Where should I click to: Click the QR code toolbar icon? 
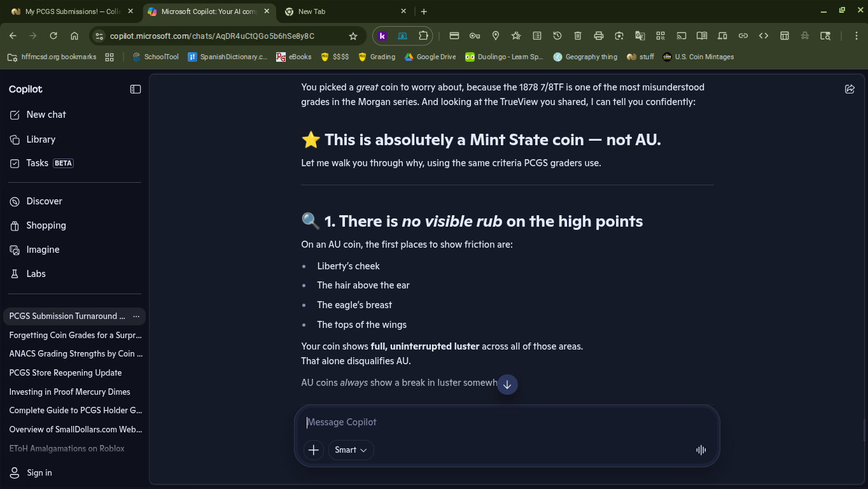pyautogui.click(x=661, y=36)
